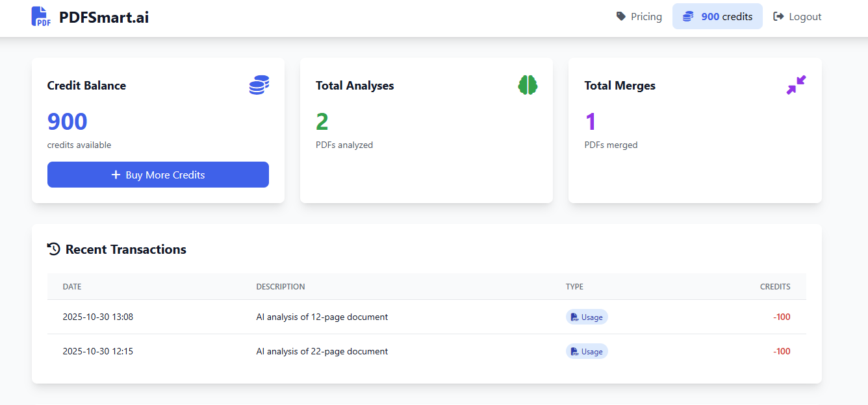Click the DESCRIPTION column header

[x=281, y=286]
